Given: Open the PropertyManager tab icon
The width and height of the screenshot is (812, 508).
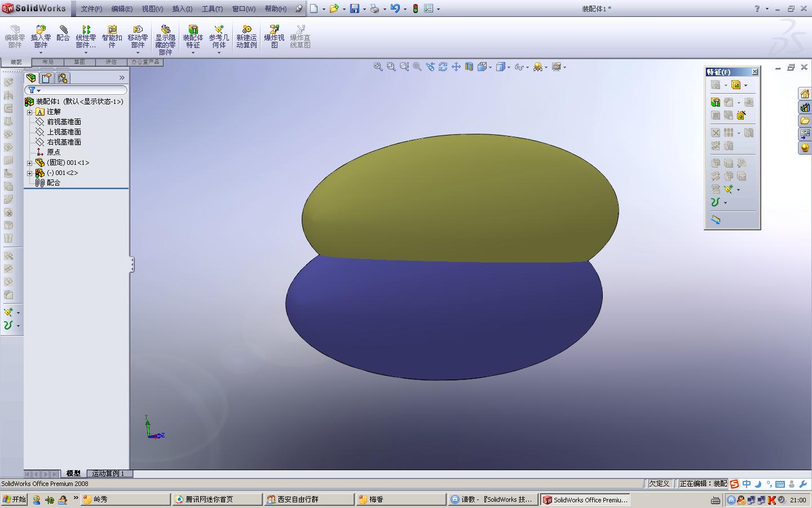Looking at the screenshot, I should pyautogui.click(x=46, y=78).
